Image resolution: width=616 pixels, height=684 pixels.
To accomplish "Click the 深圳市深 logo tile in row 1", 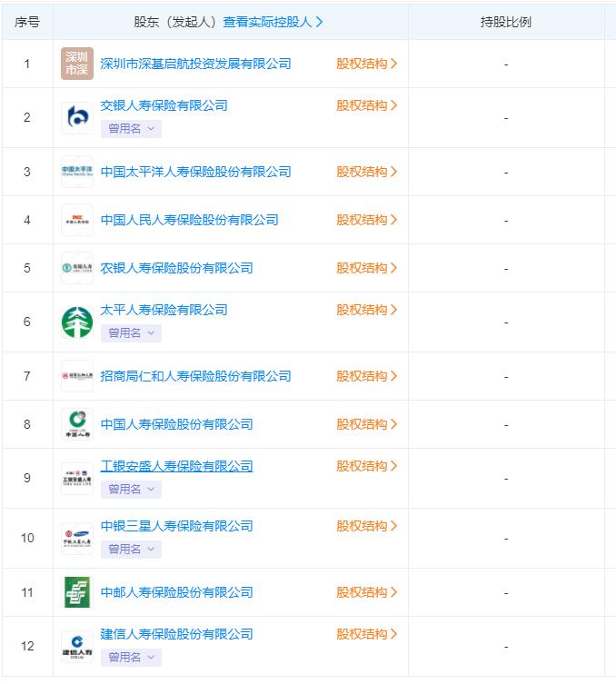I will point(77,64).
